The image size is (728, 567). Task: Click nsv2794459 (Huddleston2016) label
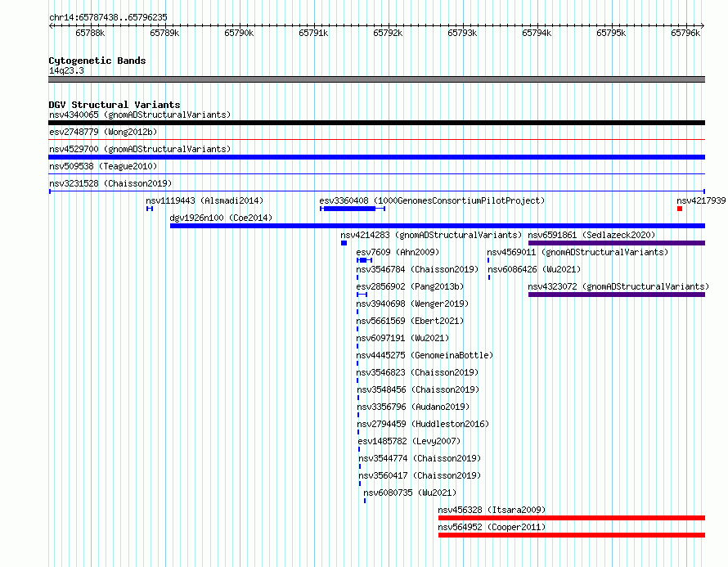pos(423,424)
